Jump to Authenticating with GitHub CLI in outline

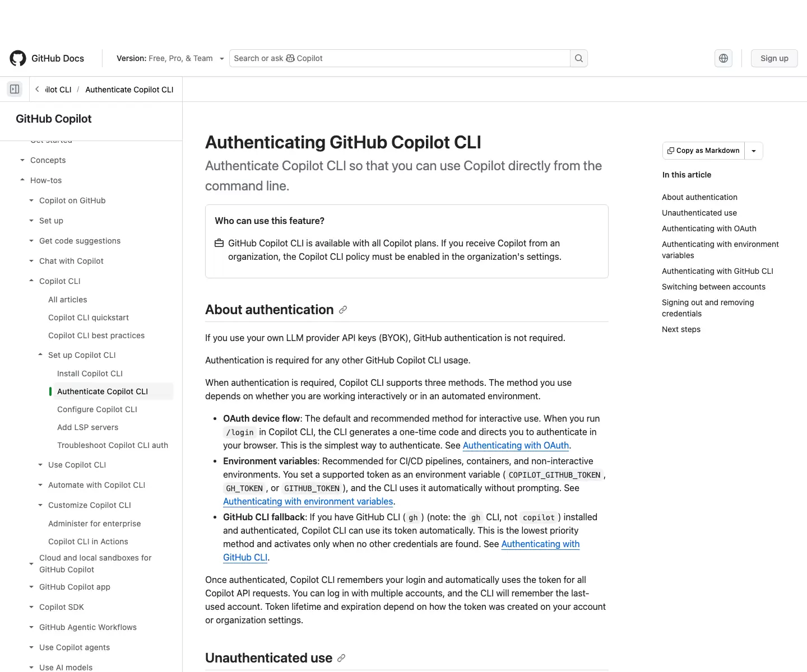[x=717, y=271]
